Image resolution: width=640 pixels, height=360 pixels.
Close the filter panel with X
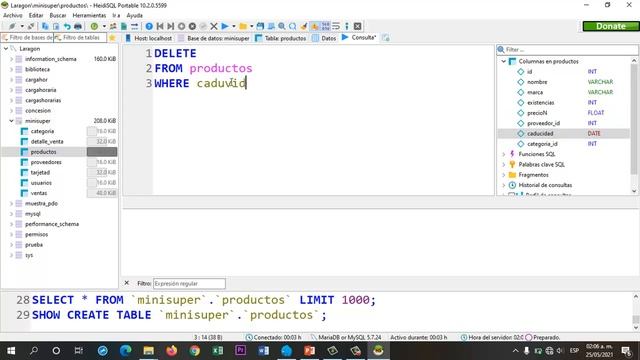tap(127, 283)
